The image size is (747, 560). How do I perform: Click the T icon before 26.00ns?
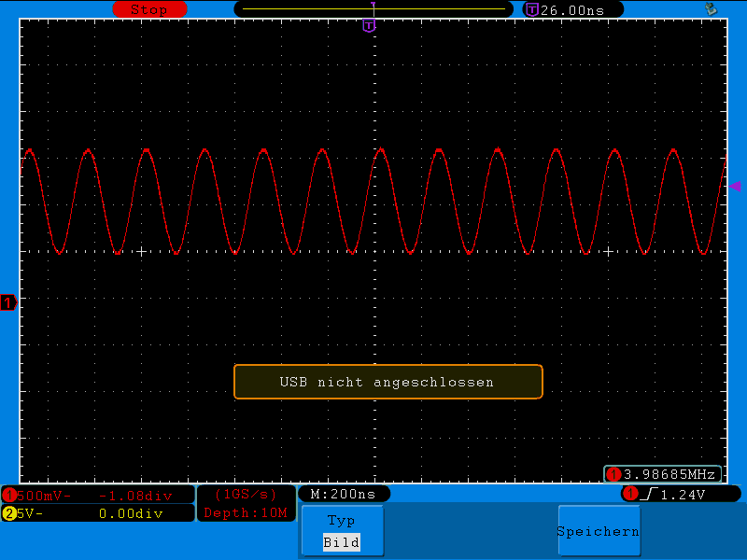pos(531,9)
